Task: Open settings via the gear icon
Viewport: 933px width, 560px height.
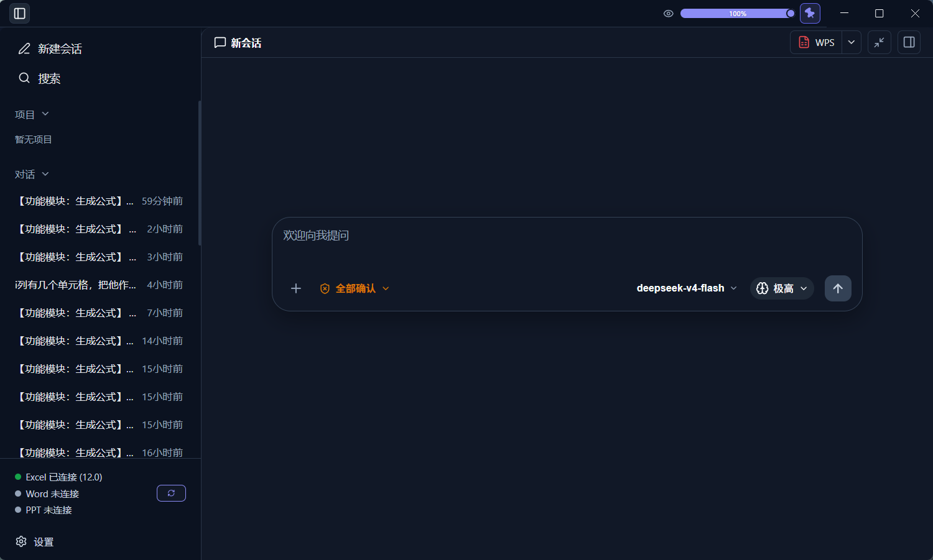Action: click(21, 541)
